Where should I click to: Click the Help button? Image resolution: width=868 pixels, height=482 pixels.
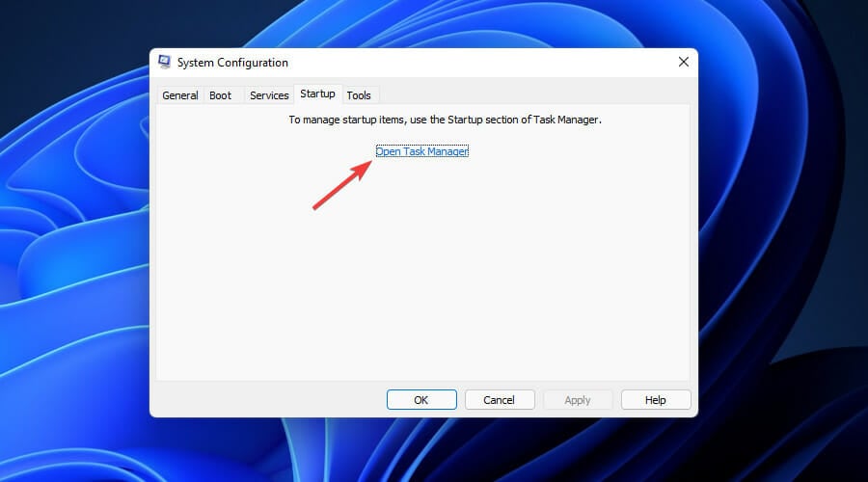[x=656, y=399]
